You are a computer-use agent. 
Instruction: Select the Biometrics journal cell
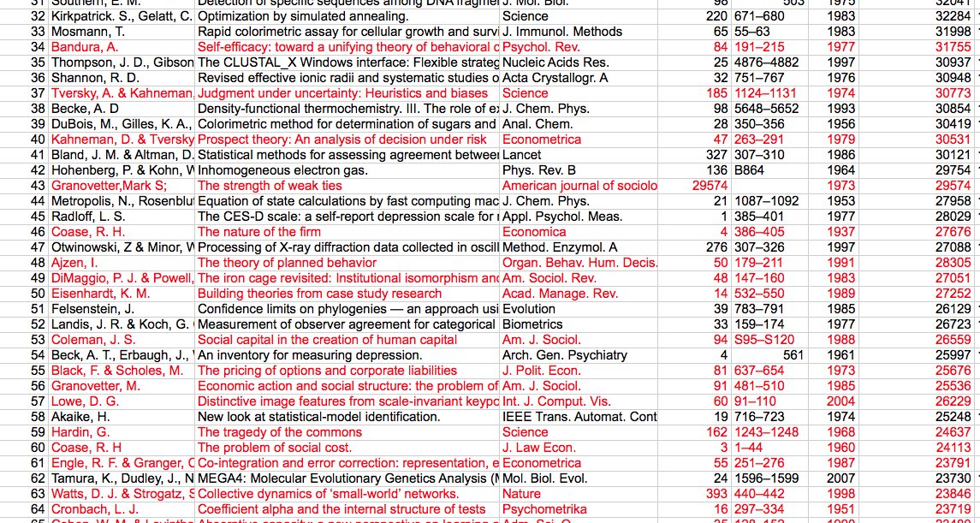tap(579, 324)
